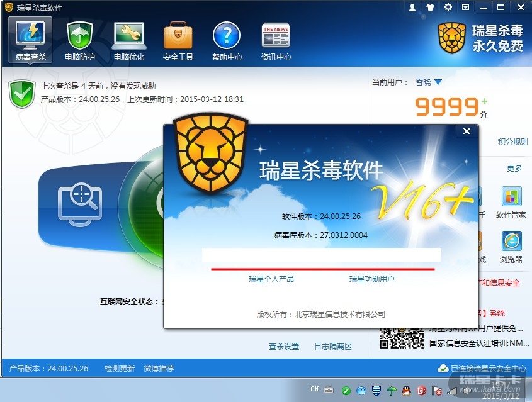
Task: Click the network signal tray icon
Action: point(451,391)
